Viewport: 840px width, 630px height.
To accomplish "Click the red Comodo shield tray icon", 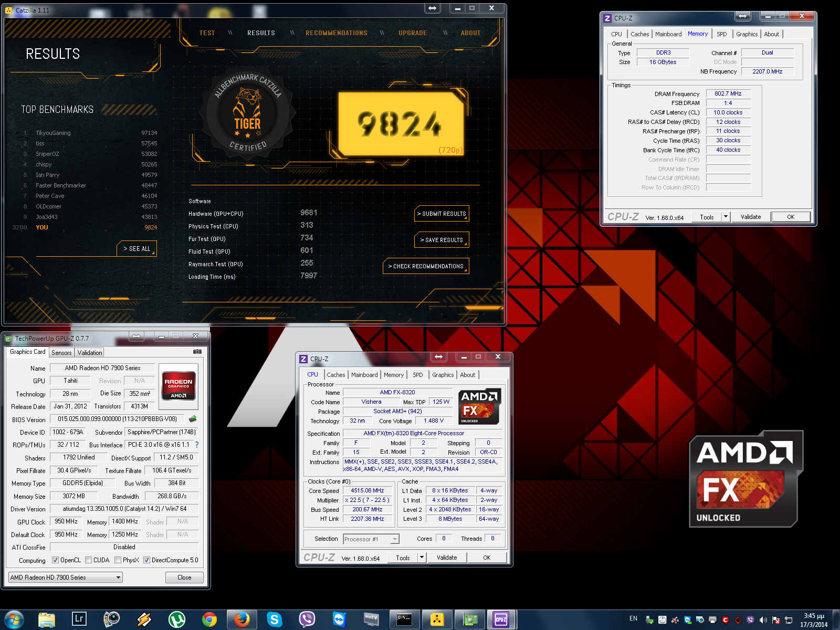I will click(725, 620).
